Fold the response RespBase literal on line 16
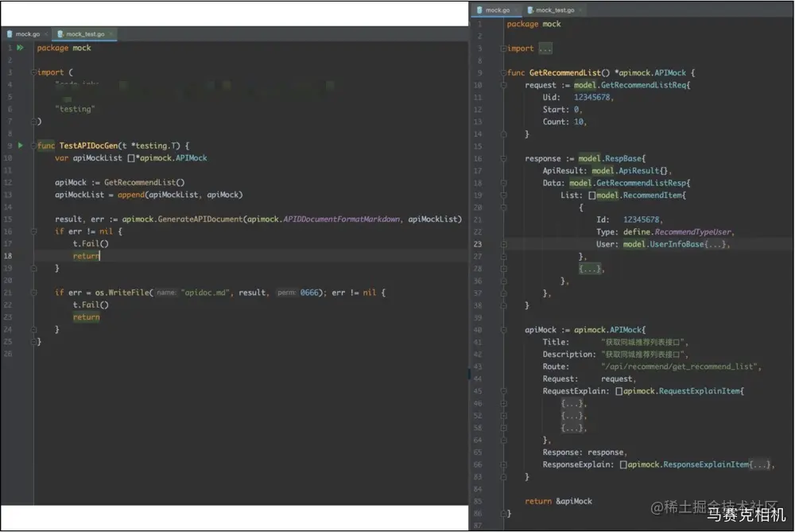Screen dimensions: 795x532 point(503,159)
